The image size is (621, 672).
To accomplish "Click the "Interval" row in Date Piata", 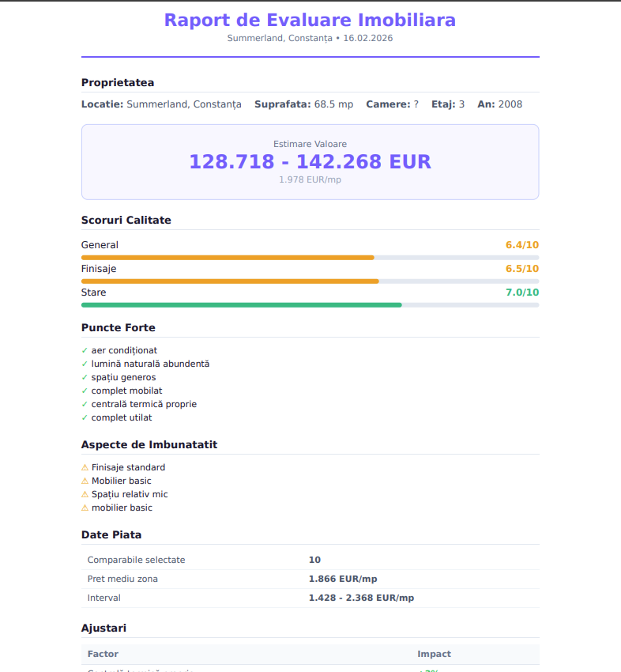I will tap(310, 598).
